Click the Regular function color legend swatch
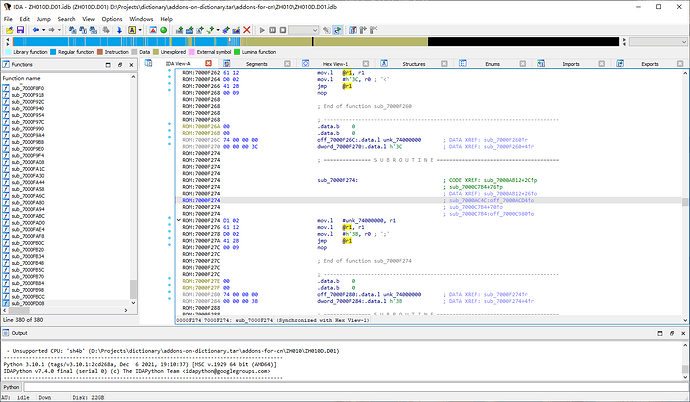The height and width of the screenshot is (402, 690). click(52, 52)
